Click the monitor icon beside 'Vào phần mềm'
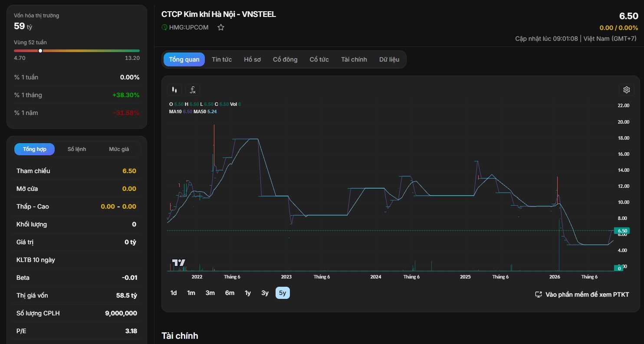 tap(539, 295)
